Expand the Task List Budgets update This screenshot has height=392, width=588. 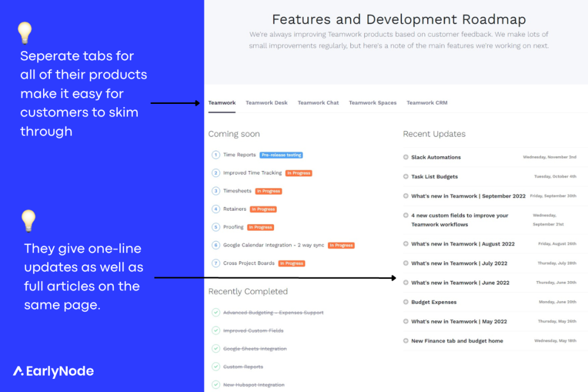coord(406,177)
